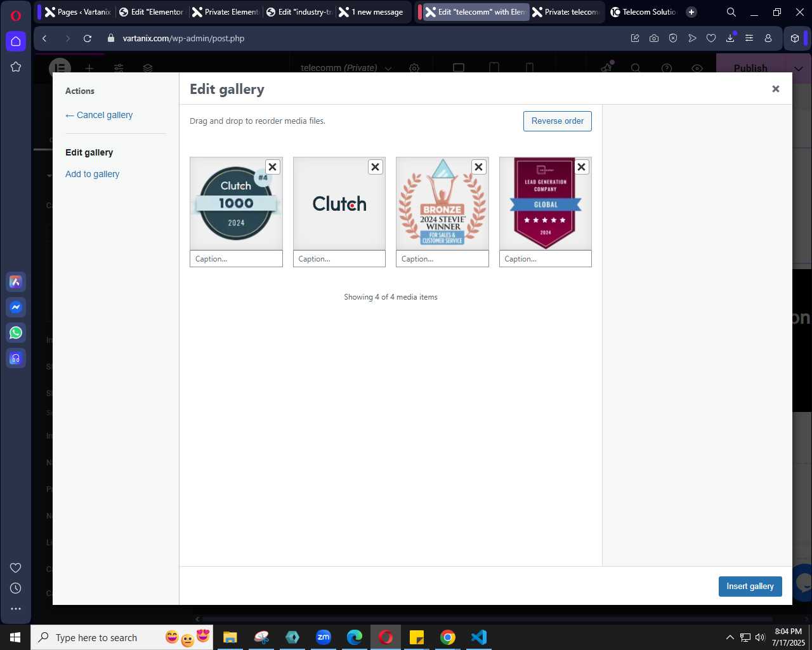Switch to the Edit "Elementor" browser tab
The height and width of the screenshot is (650, 812).
pyautogui.click(x=152, y=11)
